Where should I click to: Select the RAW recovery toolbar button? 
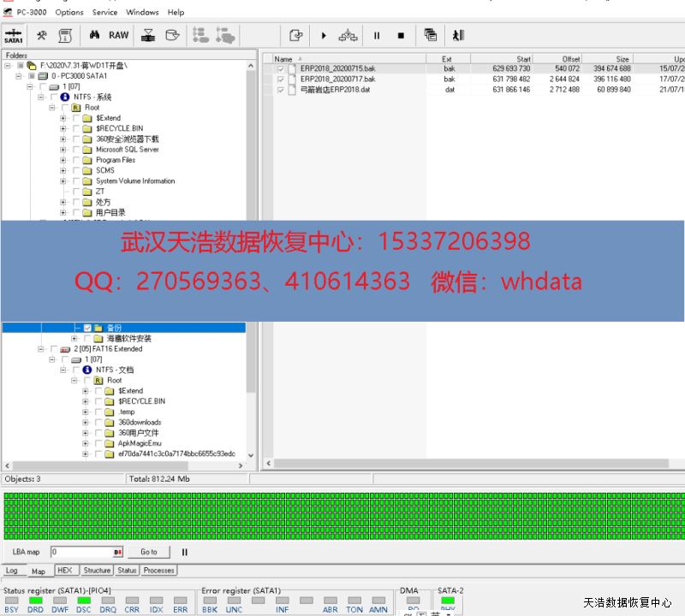click(x=118, y=35)
